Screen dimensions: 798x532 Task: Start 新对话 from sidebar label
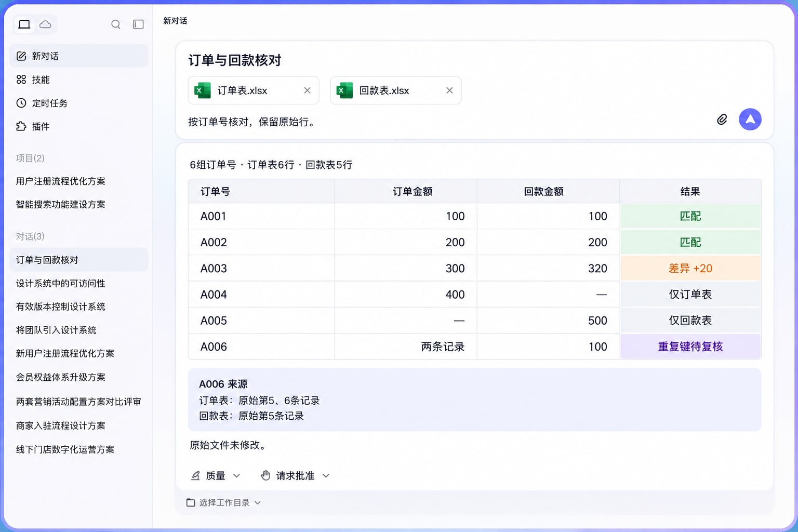(45, 56)
